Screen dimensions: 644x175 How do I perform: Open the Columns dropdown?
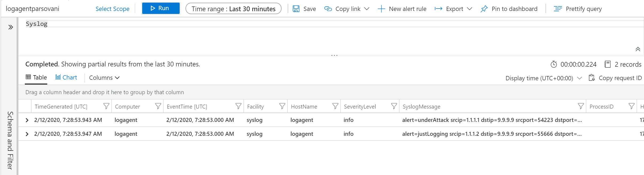(x=104, y=78)
